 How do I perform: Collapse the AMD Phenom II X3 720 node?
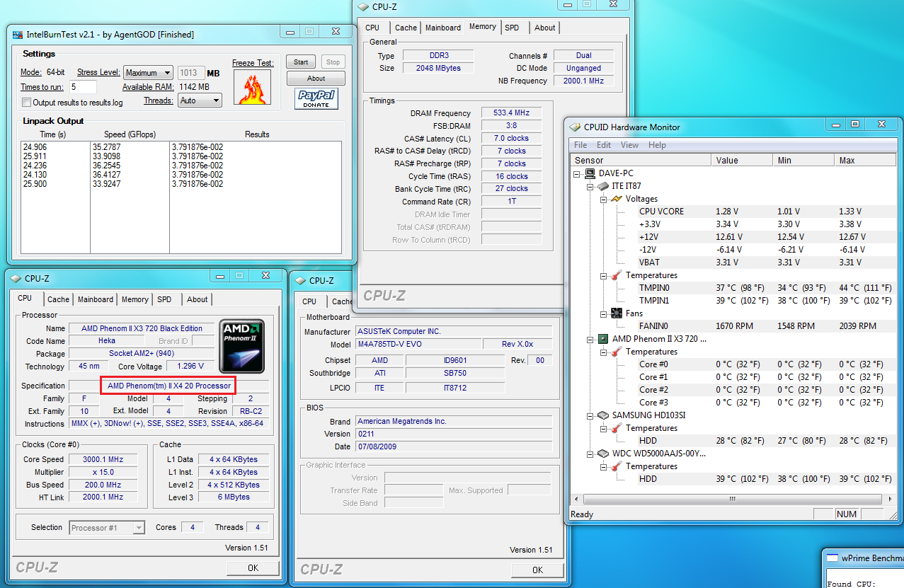pyautogui.click(x=590, y=339)
